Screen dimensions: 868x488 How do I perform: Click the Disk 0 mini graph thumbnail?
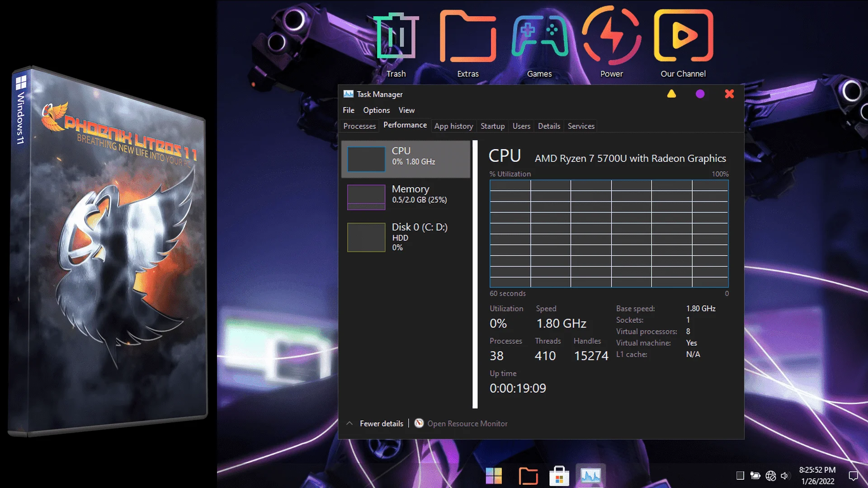coord(366,237)
